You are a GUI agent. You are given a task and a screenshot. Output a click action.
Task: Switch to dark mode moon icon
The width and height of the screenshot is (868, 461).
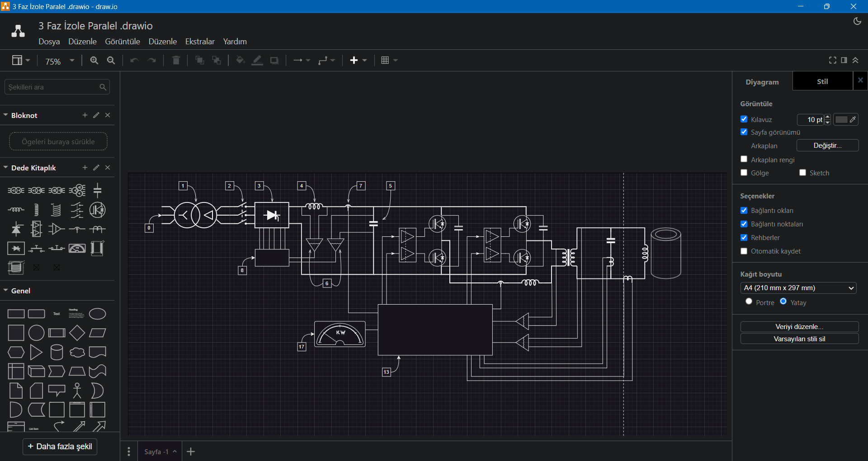tap(857, 21)
